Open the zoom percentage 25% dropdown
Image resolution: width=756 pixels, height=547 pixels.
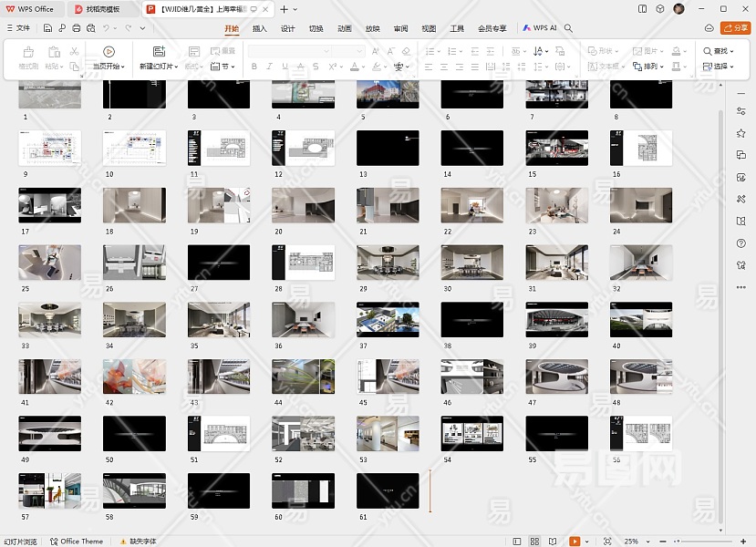pos(634,542)
